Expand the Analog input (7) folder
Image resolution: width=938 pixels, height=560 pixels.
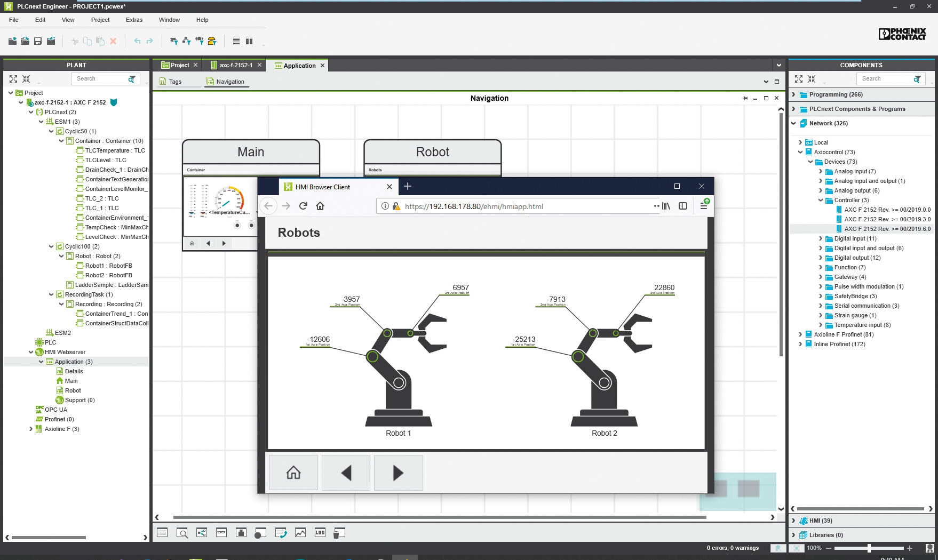821,171
